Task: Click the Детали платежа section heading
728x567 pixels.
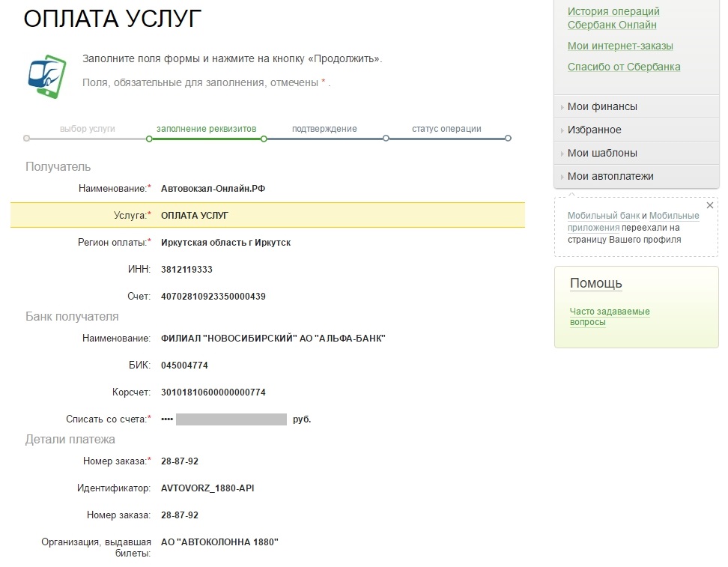Action: pyautogui.click(x=70, y=440)
